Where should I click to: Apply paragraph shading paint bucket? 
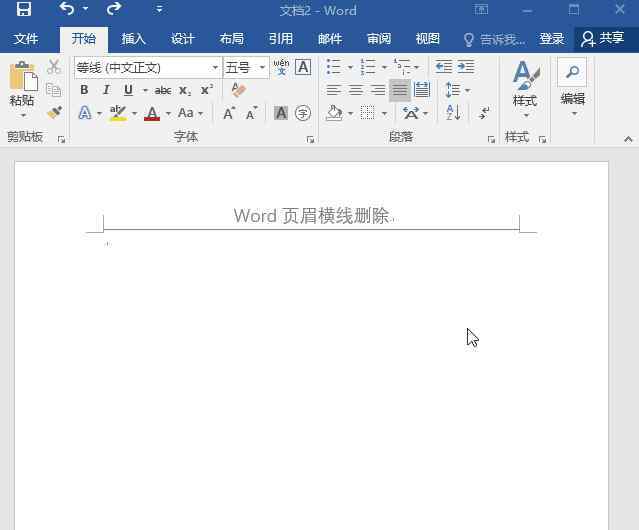click(334, 113)
